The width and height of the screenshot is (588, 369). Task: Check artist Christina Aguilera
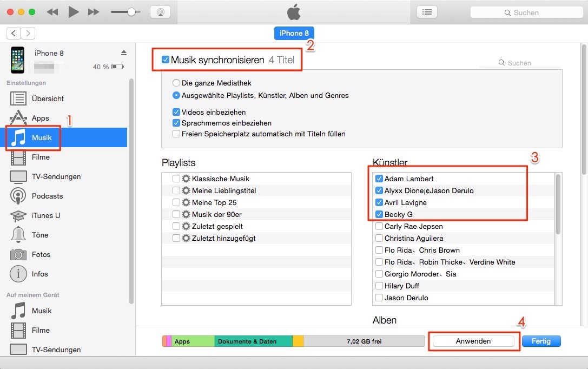coord(379,238)
